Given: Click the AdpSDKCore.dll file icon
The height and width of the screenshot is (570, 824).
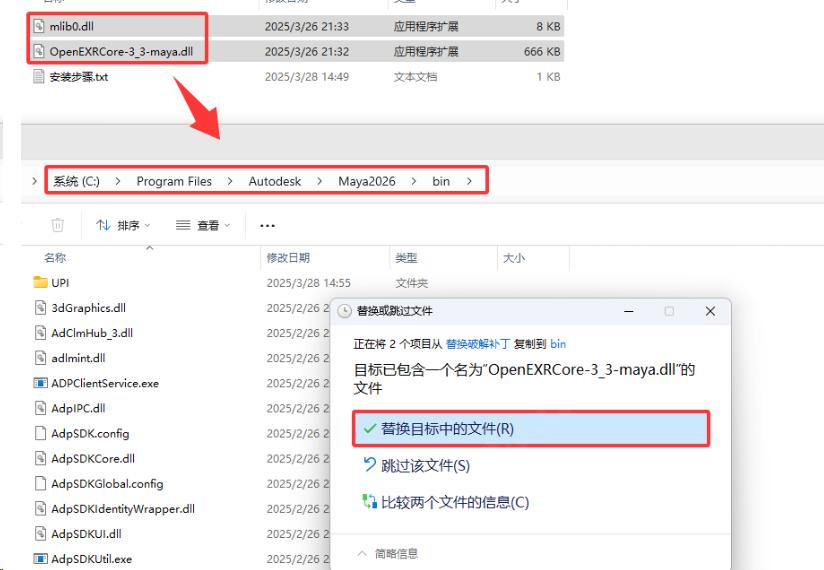Looking at the screenshot, I should (x=40, y=458).
